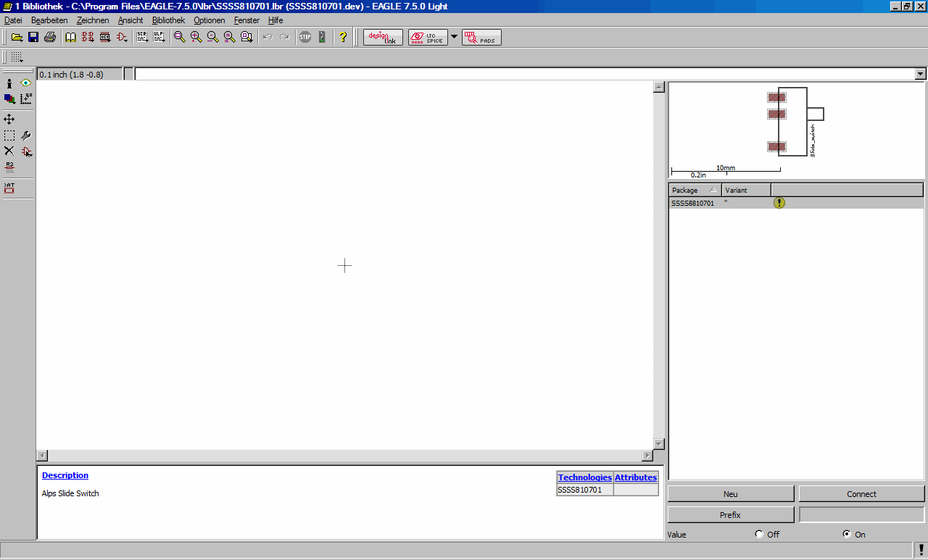Image resolution: width=928 pixels, height=560 pixels.
Task: Click the Zoom to fit icon
Action: click(x=179, y=37)
